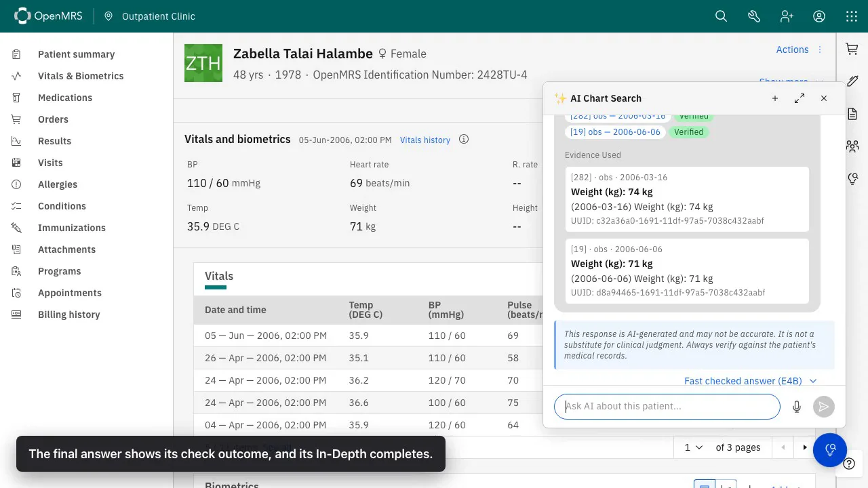The image size is (868, 488).
Task: Click temperature cell 36.6
Action: pos(359,403)
